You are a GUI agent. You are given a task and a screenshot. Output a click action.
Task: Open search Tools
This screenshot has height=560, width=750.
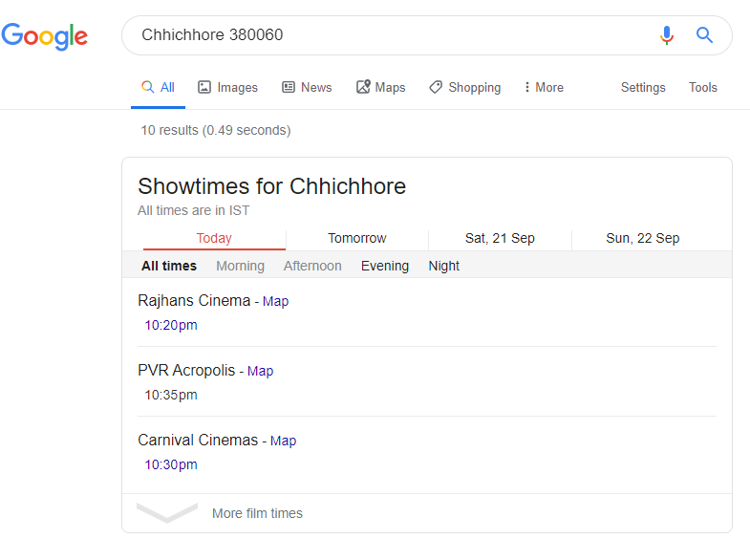click(702, 88)
